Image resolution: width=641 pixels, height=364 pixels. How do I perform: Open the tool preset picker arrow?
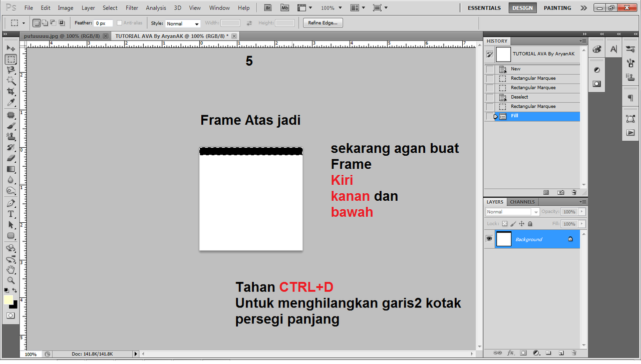click(24, 23)
